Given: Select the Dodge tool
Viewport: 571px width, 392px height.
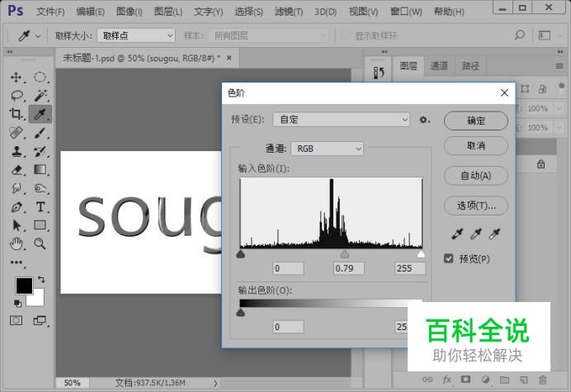Looking at the screenshot, I should point(40,188).
